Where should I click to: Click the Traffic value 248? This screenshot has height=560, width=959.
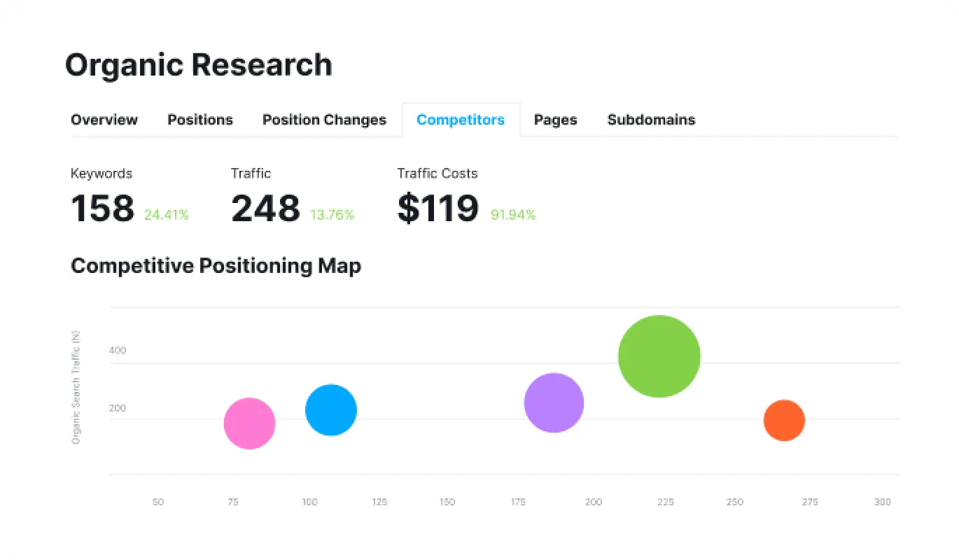pyautogui.click(x=265, y=209)
